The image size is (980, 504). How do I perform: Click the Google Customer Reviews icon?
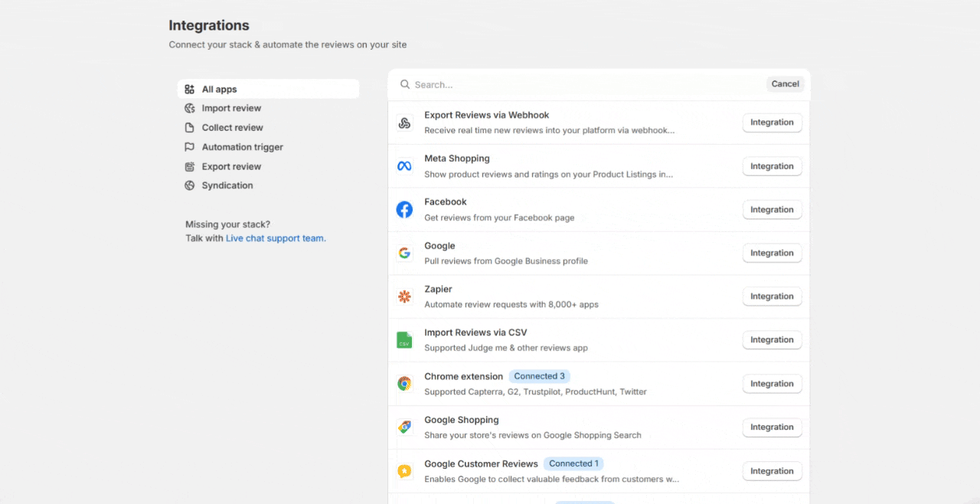tap(404, 471)
